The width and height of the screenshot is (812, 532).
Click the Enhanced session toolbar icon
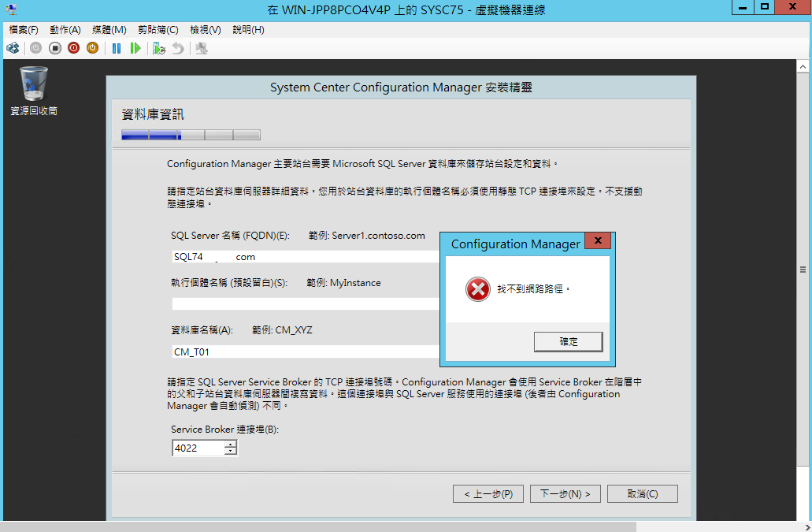click(202, 48)
